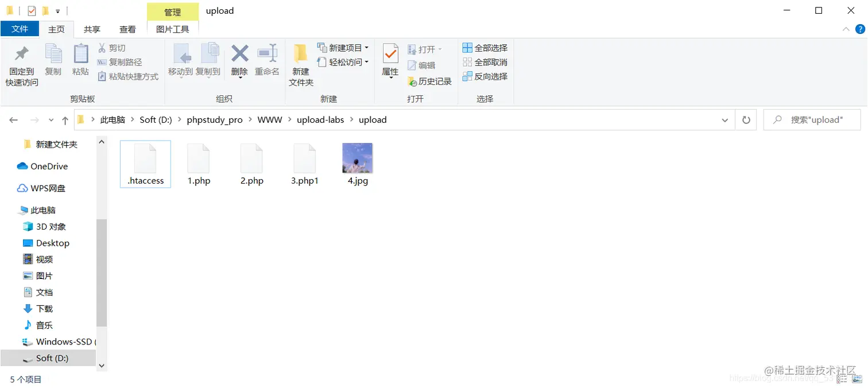This screenshot has width=868, height=388.
Task: Open the 共享 ribbon tab
Action: click(91, 29)
